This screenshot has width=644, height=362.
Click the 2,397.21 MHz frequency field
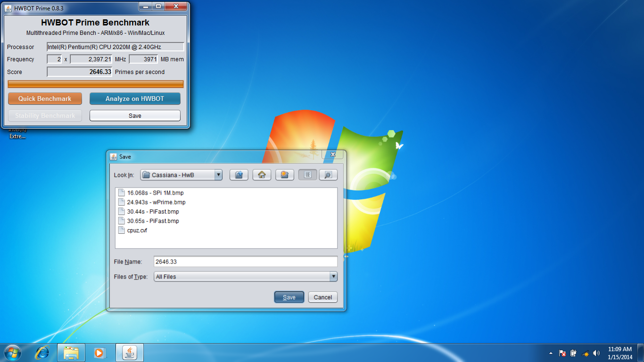coord(91,59)
